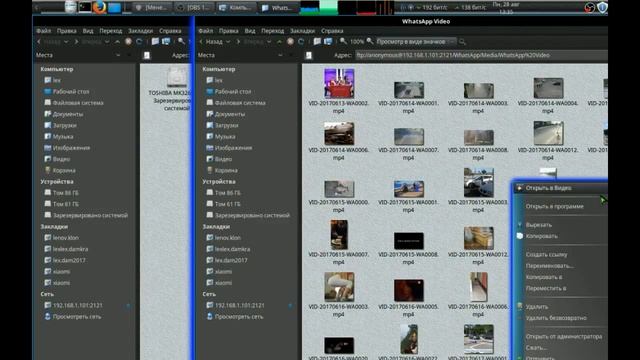This screenshot has width=640, height=360.
Task: Select video thumbnail VID-20170615-WA0003.mp4
Action: coord(478,182)
